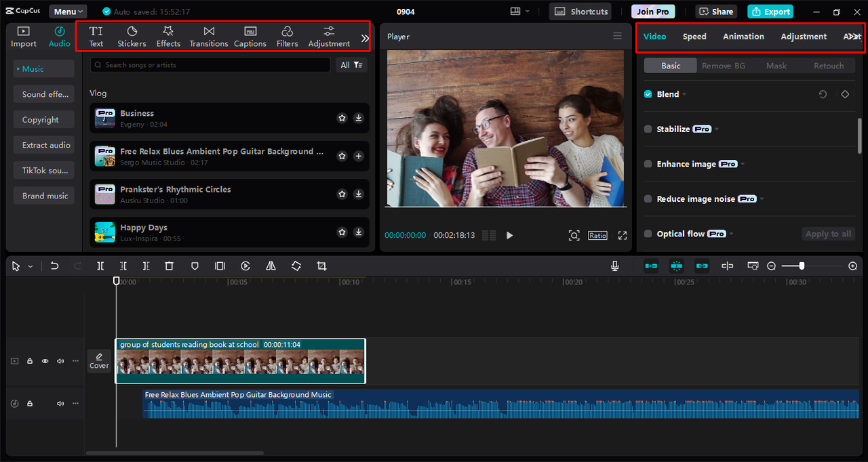Select Copyright category
Image resolution: width=868 pixels, height=462 pixels.
click(x=44, y=120)
